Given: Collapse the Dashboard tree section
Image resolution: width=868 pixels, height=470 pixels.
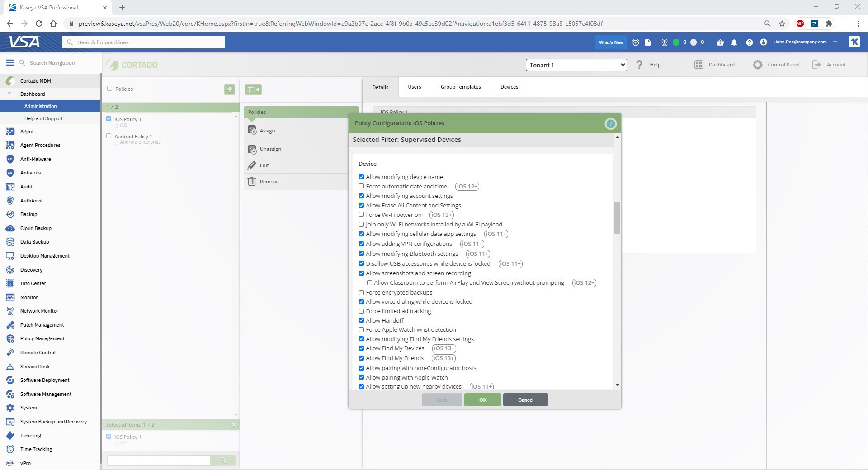Looking at the screenshot, I should pos(9,94).
